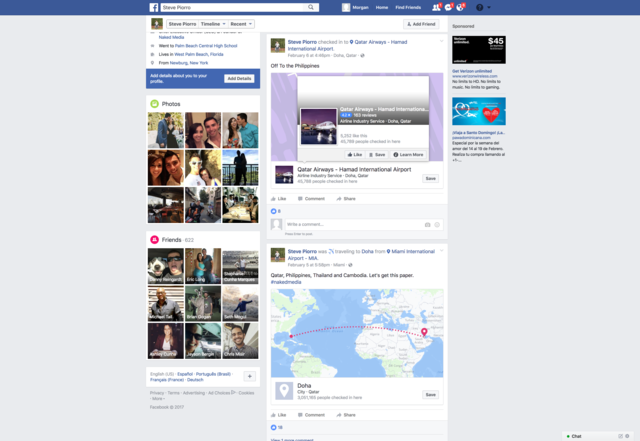The height and width of the screenshot is (441, 640).
Task: Open Miami International Airport - MIA link
Action: 361,255
